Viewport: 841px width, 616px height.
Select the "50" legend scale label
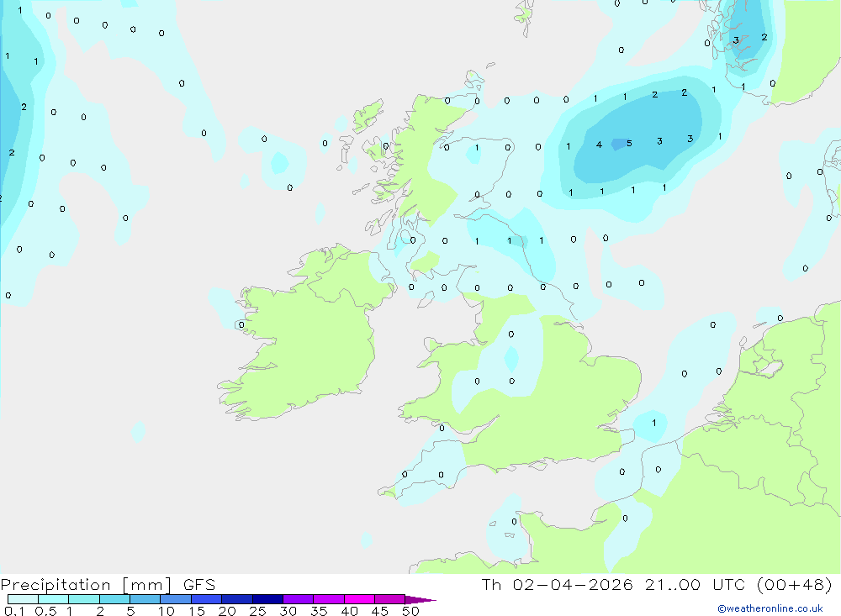click(410, 611)
